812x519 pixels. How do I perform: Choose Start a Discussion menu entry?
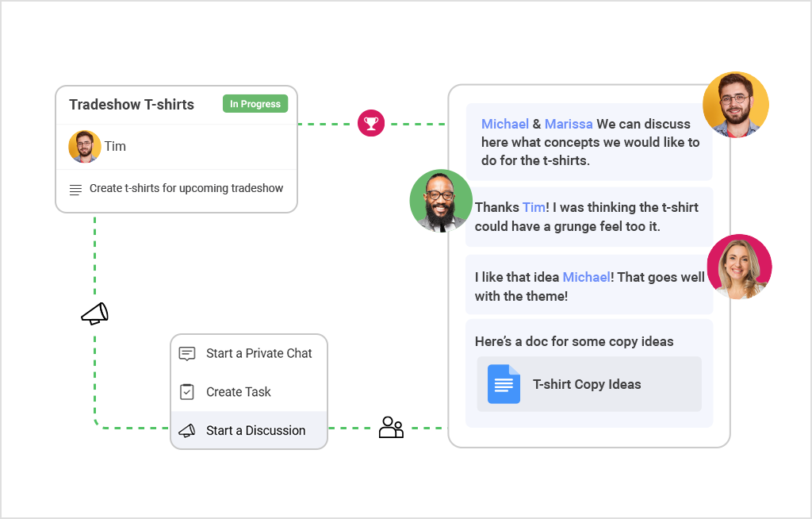[x=255, y=430]
